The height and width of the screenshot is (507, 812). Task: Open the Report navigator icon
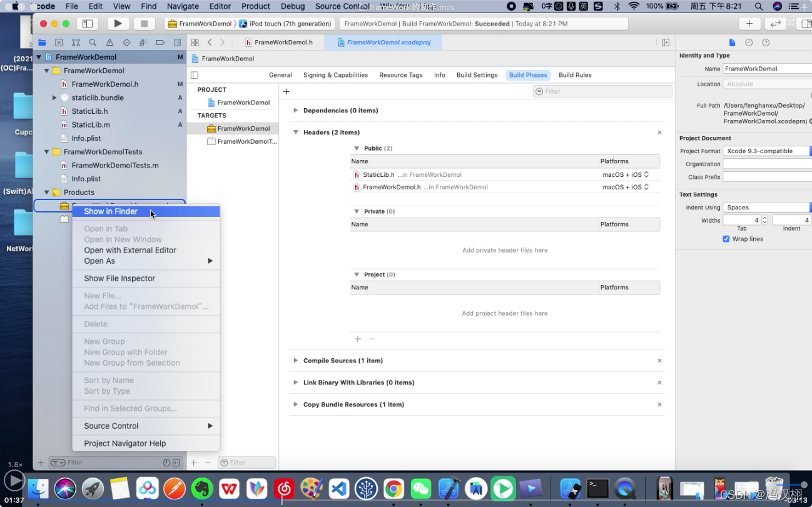pyautogui.click(x=177, y=43)
